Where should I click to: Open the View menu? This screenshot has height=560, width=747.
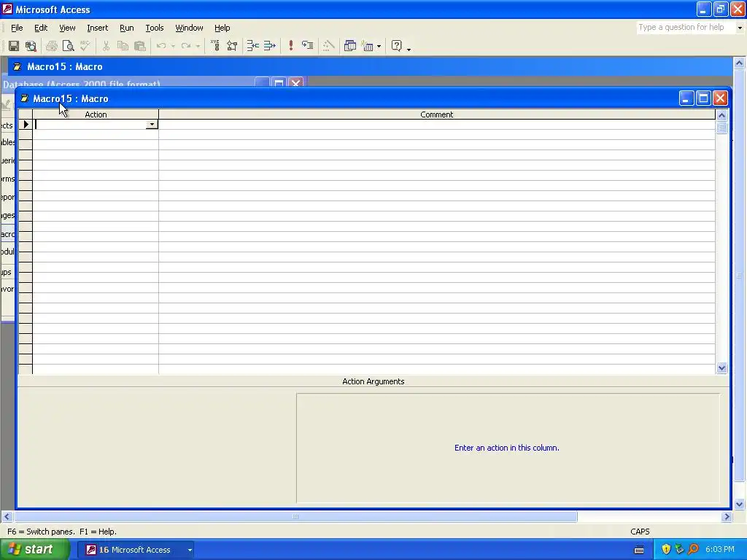coord(67,28)
